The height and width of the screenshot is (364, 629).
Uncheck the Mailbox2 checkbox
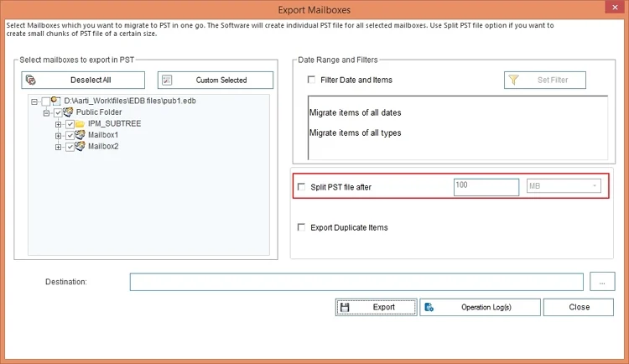pos(70,147)
